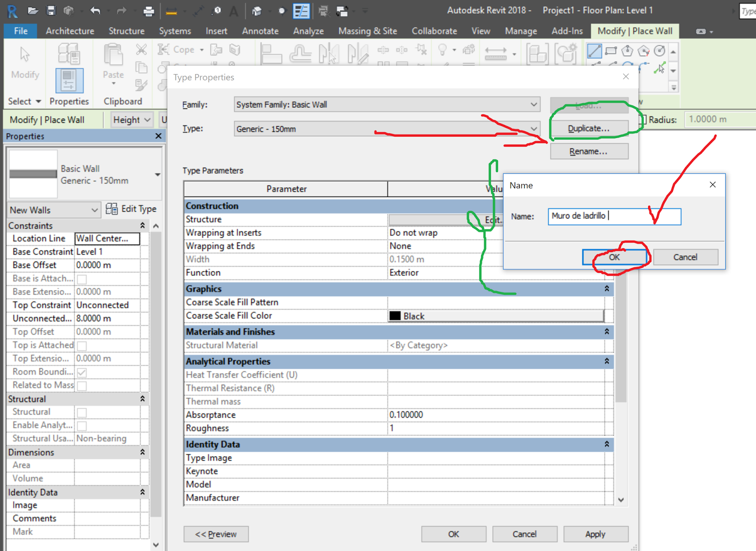The width and height of the screenshot is (756, 551).
Task: Open the Default 3D View house icon
Action: [257, 11]
